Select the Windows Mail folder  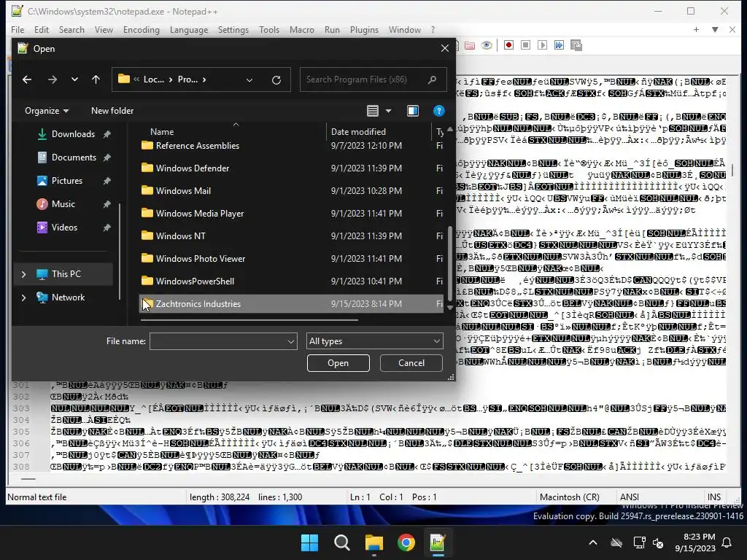(x=292, y=191)
